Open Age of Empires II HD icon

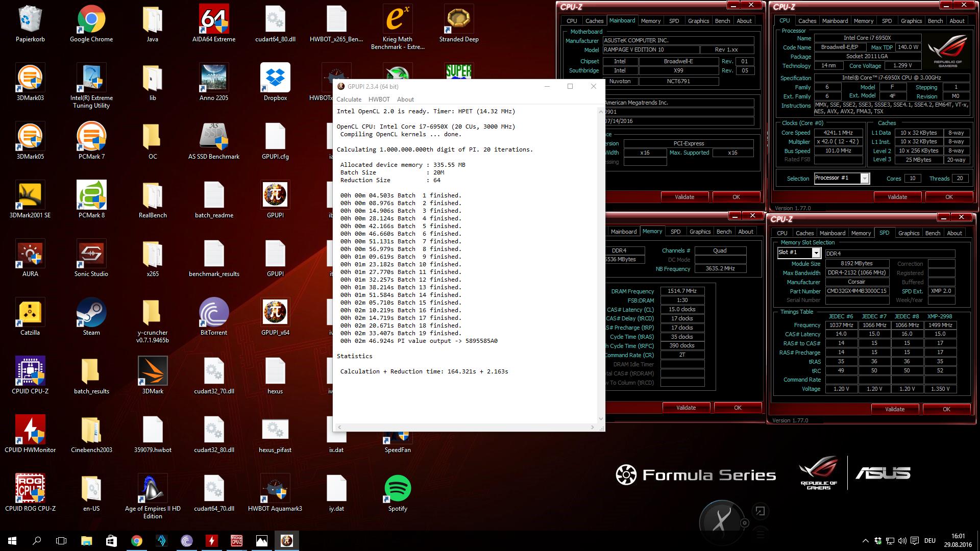click(x=153, y=497)
